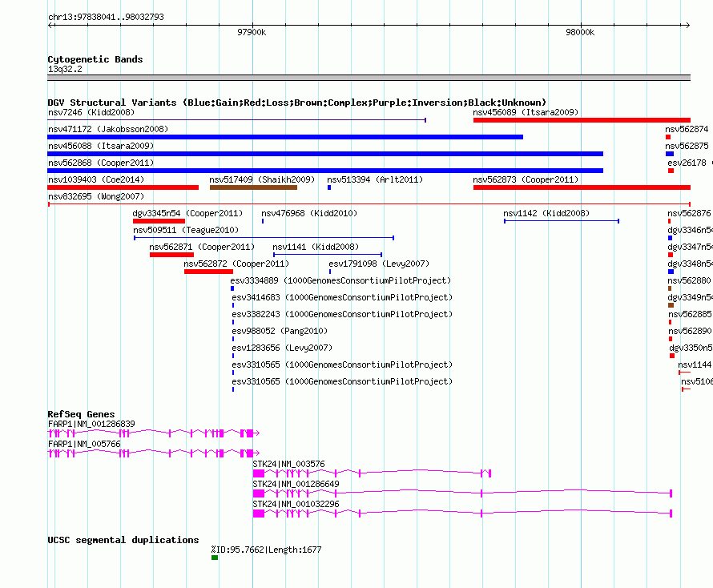
Task: Open the nsv562890 label
Action: 690,331
